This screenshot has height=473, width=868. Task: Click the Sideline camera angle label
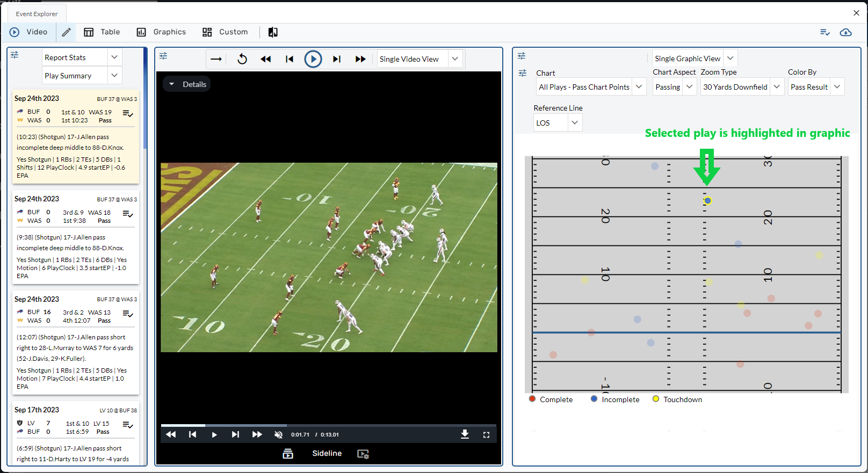pos(327,454)
